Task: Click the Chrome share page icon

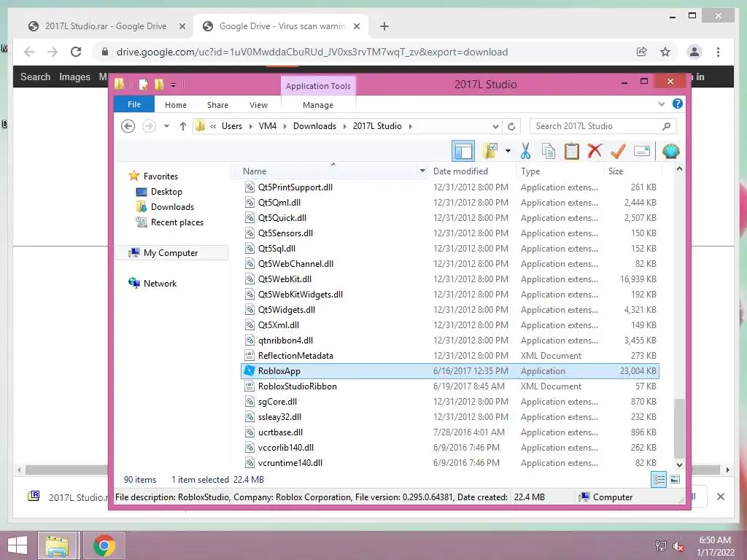Action: click(x=642, y=52)
